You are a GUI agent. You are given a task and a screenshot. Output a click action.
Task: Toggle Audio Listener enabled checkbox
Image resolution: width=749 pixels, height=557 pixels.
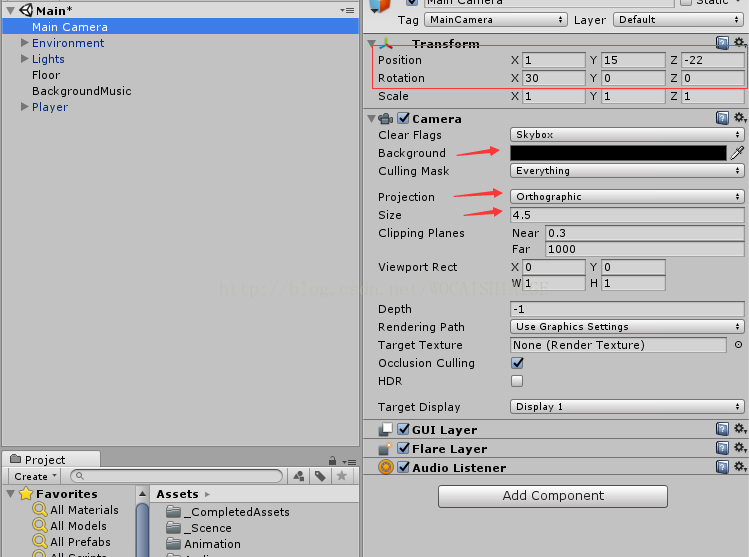tap(404, 467)
